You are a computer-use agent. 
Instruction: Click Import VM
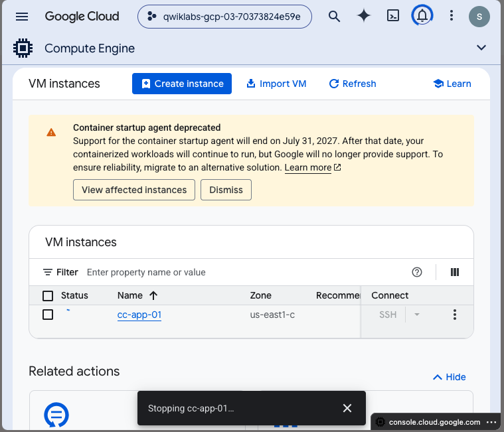click(276, 84)
